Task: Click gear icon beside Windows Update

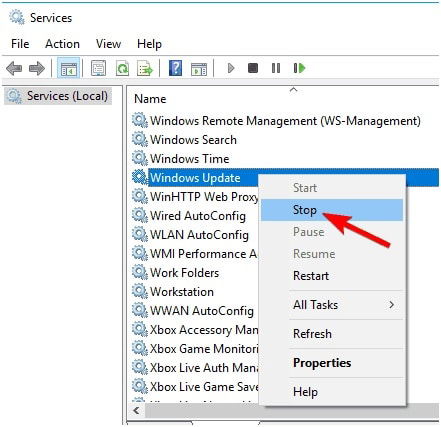Action: pyautogui.click(x=140, y=177)
